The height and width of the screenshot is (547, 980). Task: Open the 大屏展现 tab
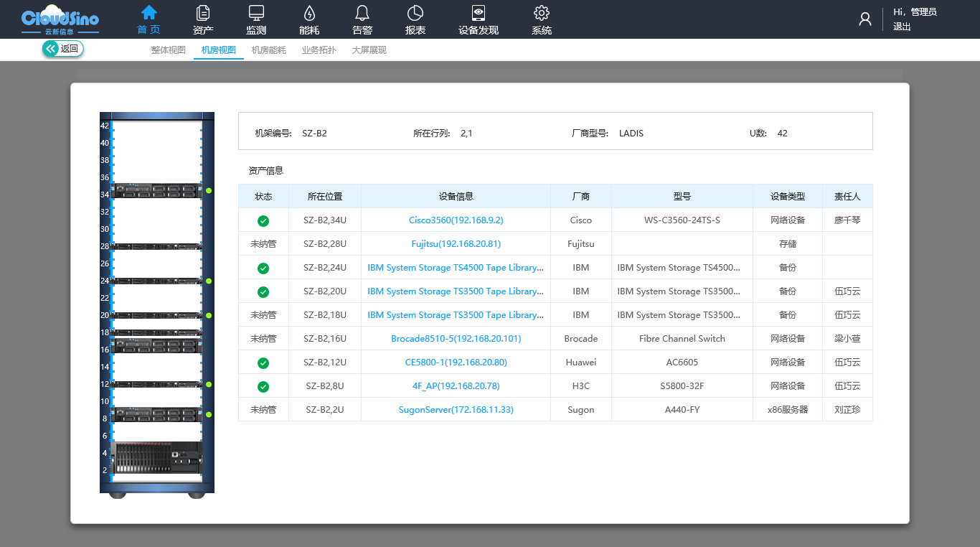[x=369, y=50]
